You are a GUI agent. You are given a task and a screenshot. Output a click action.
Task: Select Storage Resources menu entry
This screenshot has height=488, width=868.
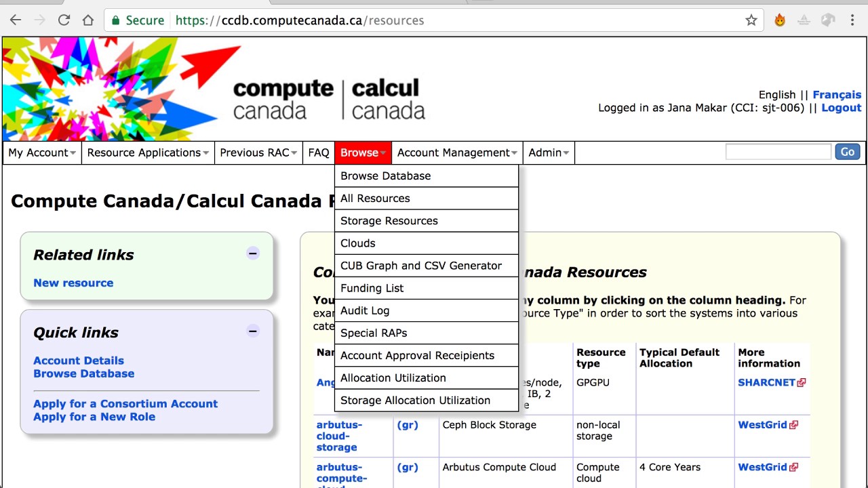427,221
